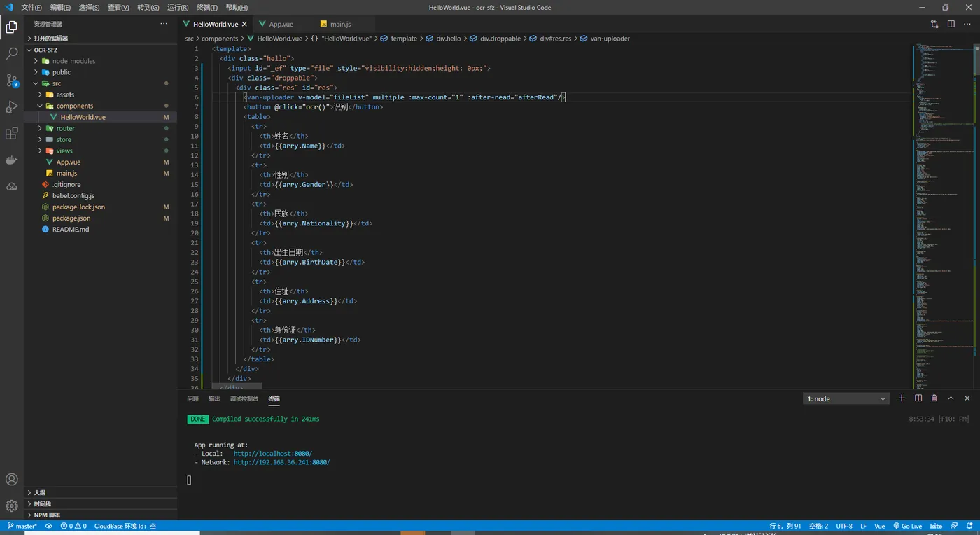Open the Search view in activity bar

coord(11,53)
